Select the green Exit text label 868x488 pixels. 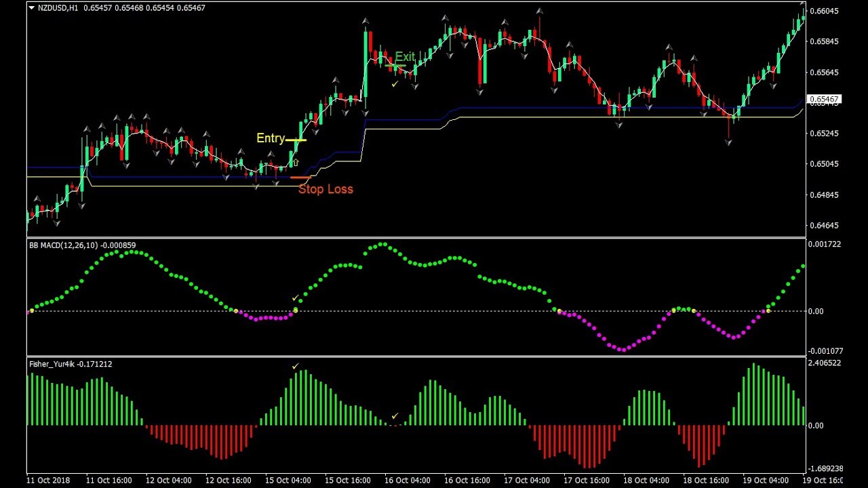point(405,57)
